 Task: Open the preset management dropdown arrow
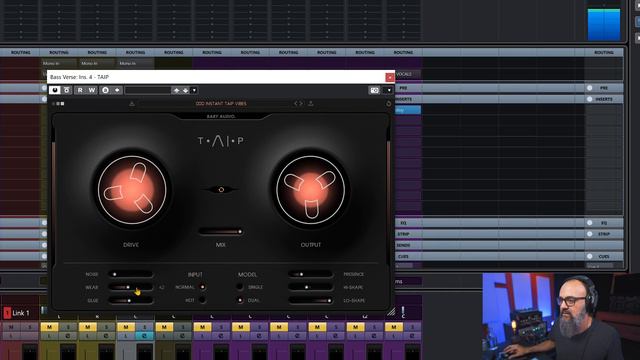[x=194, y=90]
